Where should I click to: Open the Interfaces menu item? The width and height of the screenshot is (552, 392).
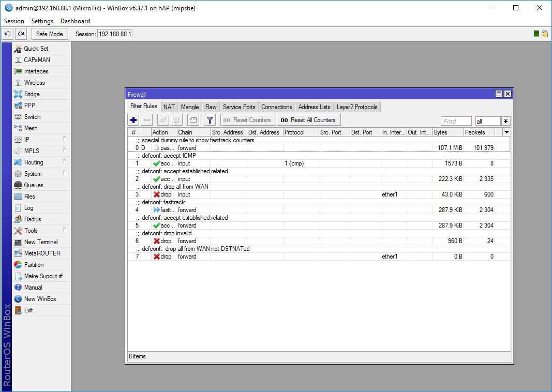pyautogui.click(x=41, y=71)
